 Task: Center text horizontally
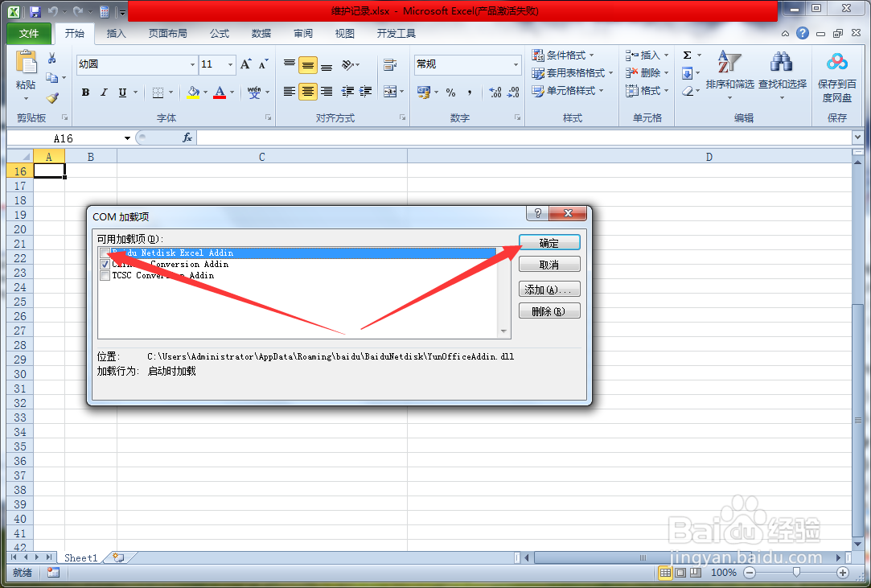pyautogui.click(x=308, y=92)
